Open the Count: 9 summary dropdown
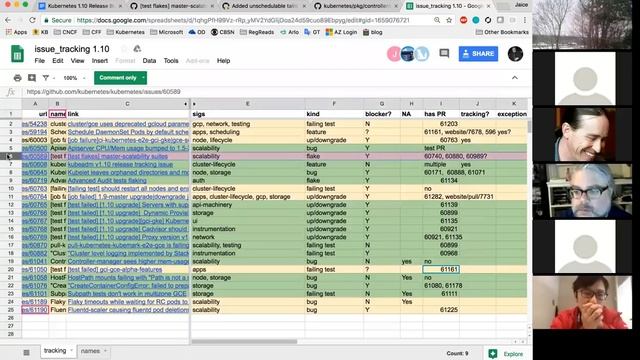The image size is (640, 360). (457, 353)
